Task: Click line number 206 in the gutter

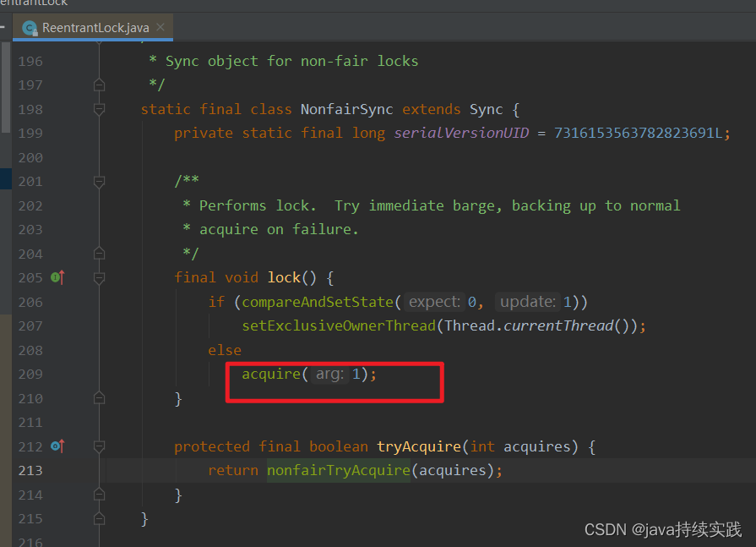Action: pos(30,303)
